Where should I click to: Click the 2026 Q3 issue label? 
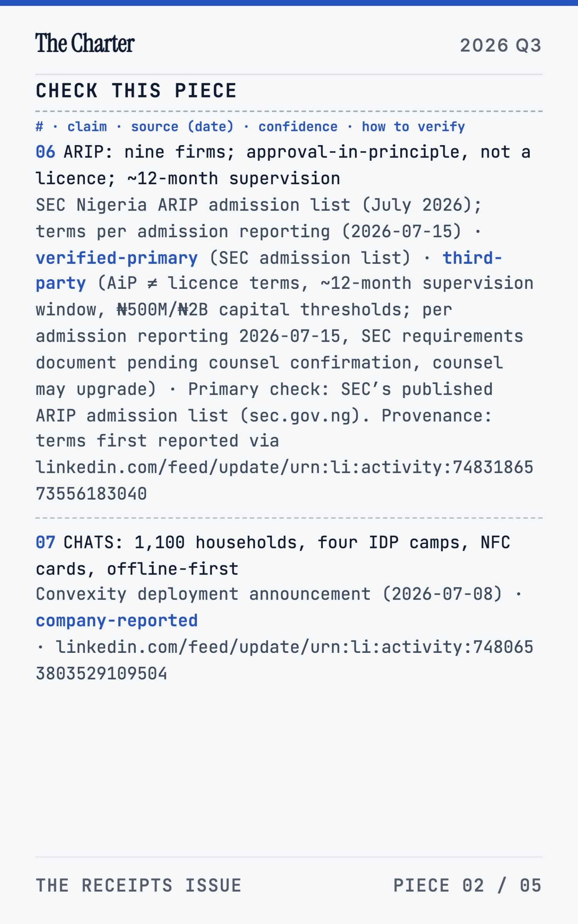[x=501, y=45]
